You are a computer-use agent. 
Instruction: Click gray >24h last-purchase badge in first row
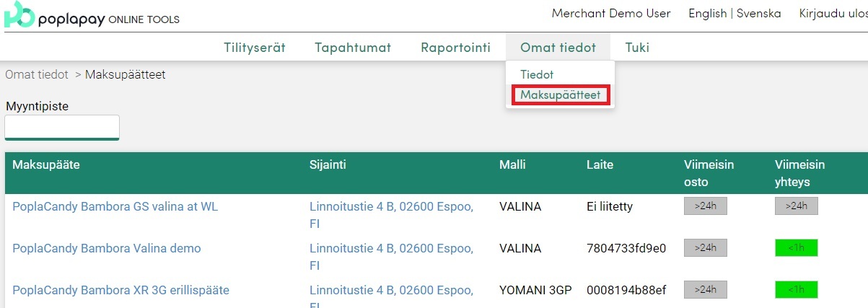pos(705,206)
